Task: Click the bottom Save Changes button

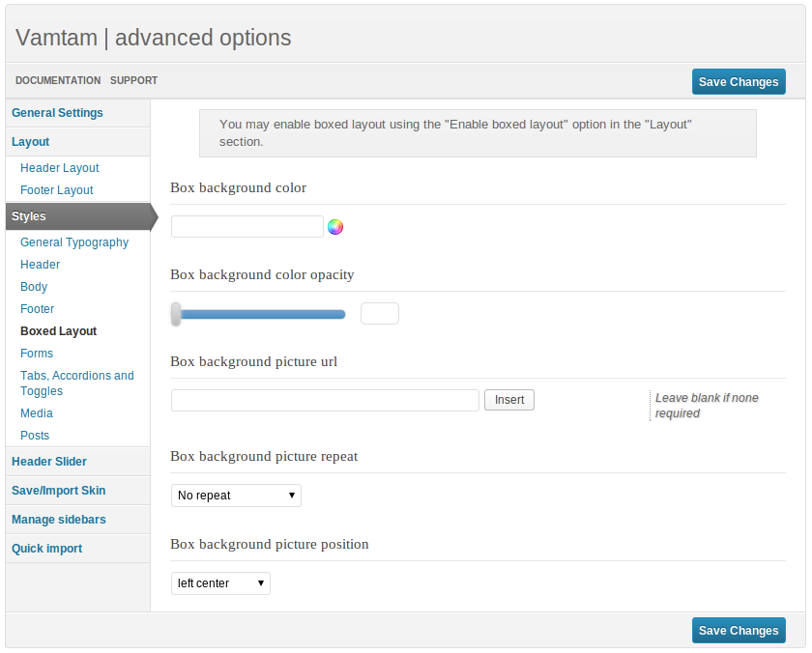Action: click(739, 630)
